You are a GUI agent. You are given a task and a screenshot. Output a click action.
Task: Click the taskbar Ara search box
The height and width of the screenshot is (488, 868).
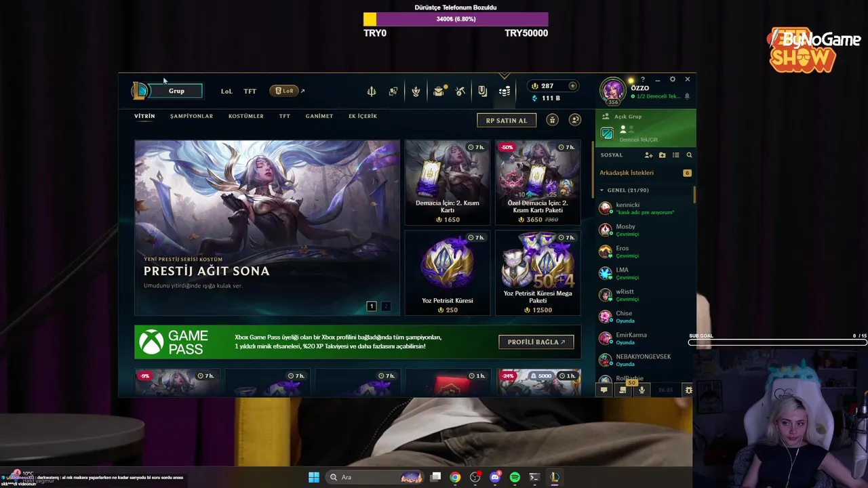click(374, 477)
